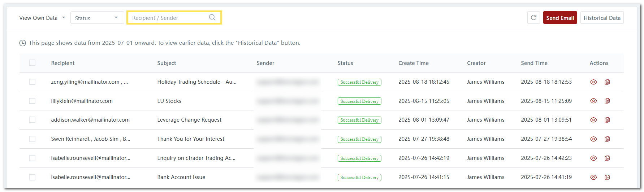Open the View Own Data dropdown
644x192 pixels.
[42, 18]
